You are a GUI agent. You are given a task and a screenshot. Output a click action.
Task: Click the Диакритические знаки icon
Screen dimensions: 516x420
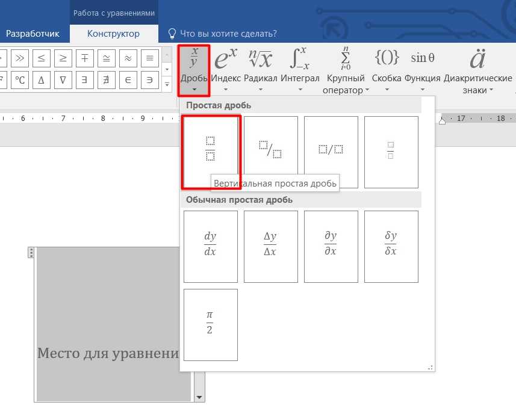tap(477, 60)
